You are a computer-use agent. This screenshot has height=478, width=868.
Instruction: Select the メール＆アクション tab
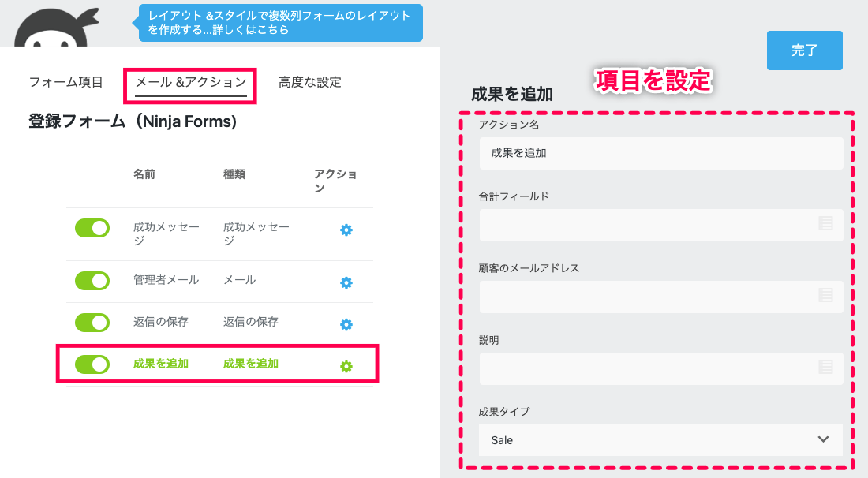pyautogui.click(x=191, y=83)
